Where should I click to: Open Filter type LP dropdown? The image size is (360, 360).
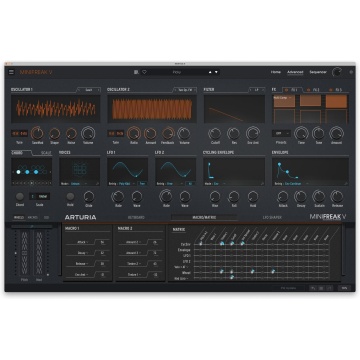pos(257,90)
